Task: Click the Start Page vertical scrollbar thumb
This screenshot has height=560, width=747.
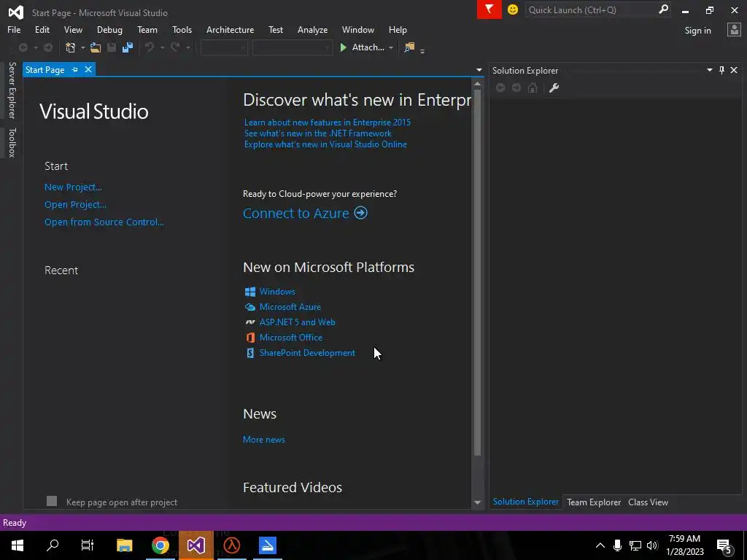Action: pos(477,273)
